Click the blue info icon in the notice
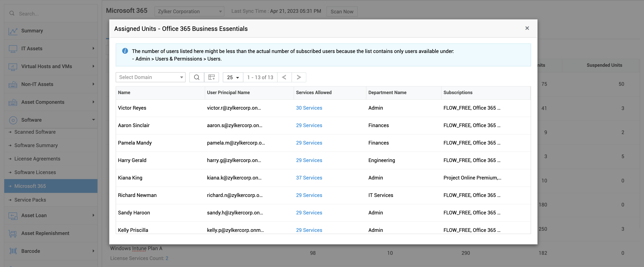 point(125,51)
